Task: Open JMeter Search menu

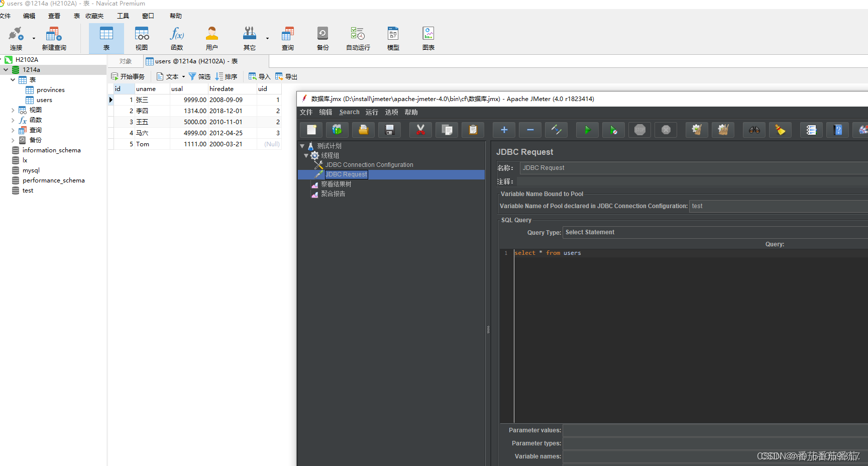Action: [x=349, y=112]
